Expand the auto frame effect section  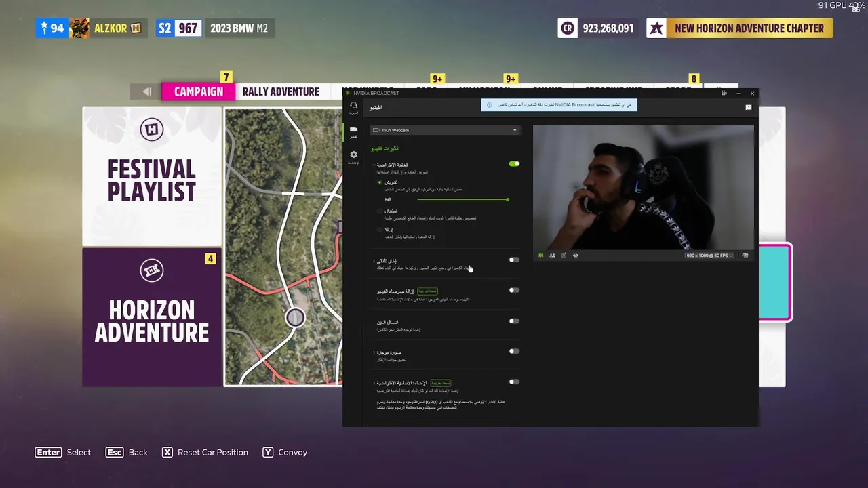tap(374, 260)
